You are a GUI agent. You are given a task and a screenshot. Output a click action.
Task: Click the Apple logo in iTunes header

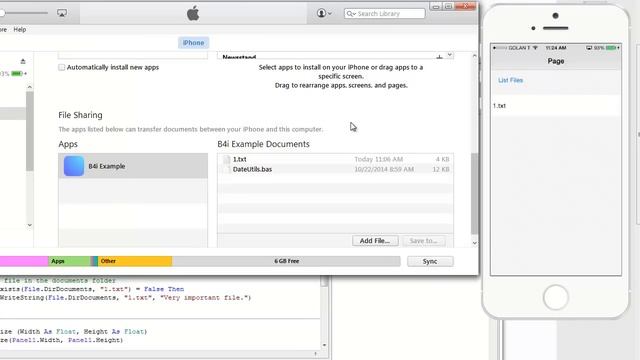pyautogui.click(x=193, y=13)
